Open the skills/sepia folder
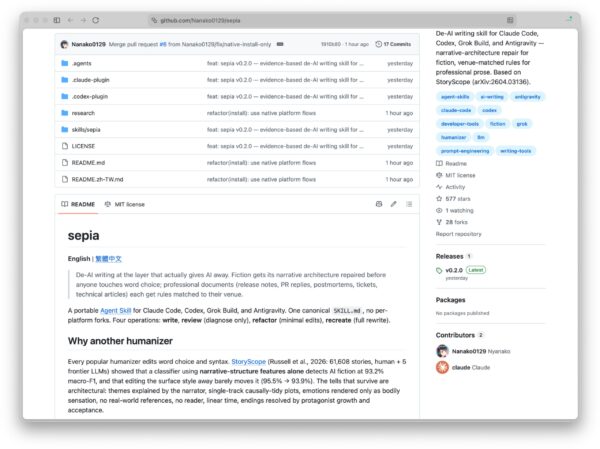Screen dimensions: 600x449 coord(86,130)
